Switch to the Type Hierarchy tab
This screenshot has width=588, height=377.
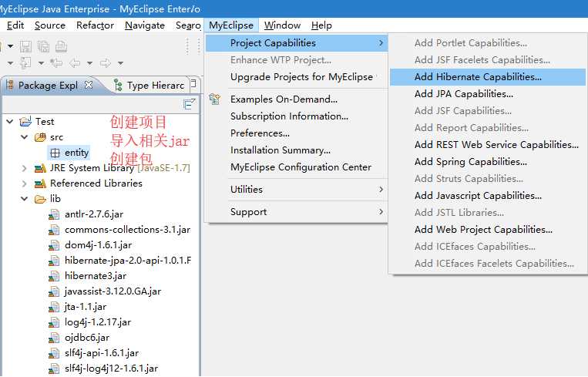[x=150, y=85]
